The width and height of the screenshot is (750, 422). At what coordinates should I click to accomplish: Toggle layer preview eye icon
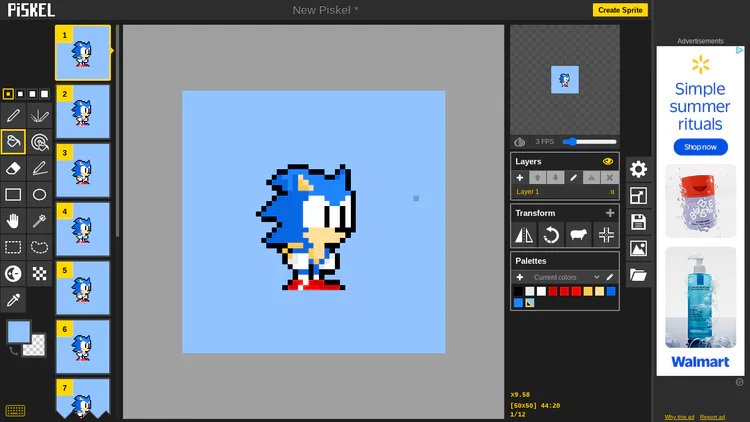[608, 162]
